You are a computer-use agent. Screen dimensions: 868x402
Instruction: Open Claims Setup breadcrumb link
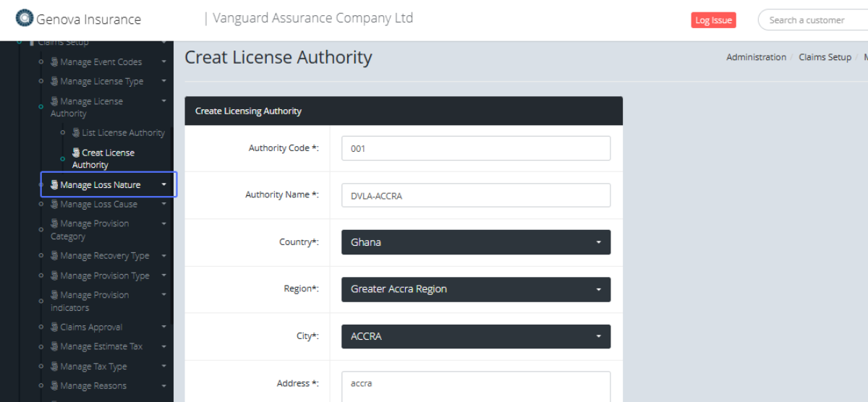pyautogui.click(x=825, y=57)
